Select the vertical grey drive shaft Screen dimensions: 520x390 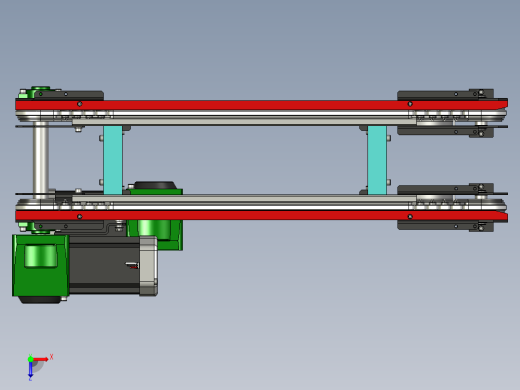41,160
